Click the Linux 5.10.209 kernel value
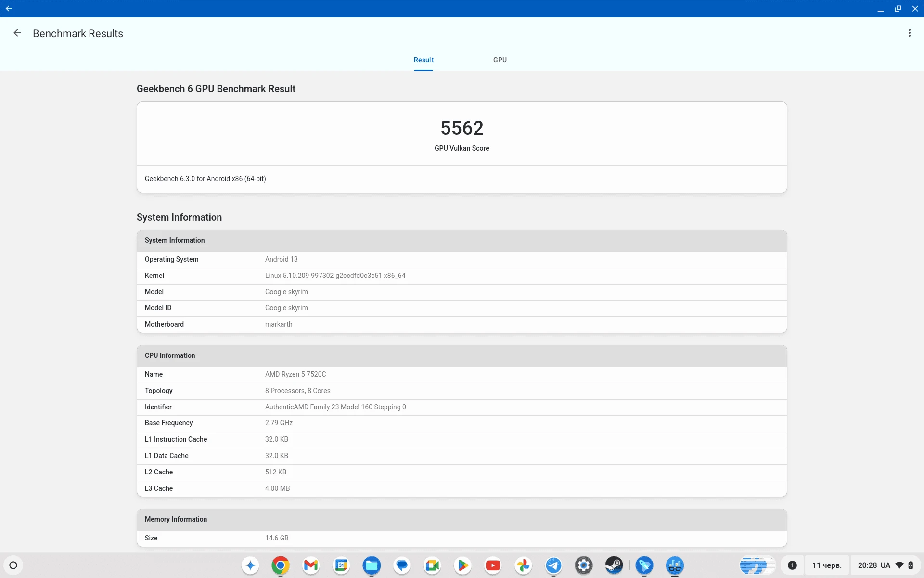The width and height of the screenshot is (924, 578). click(x=335, y=276)
